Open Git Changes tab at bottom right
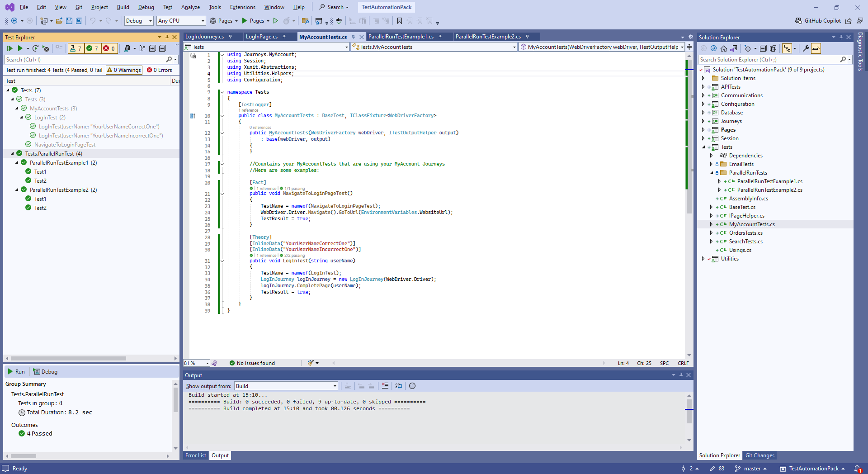This screenshot has height=474, width=868. pyautogui.click(x=759, y=455)
